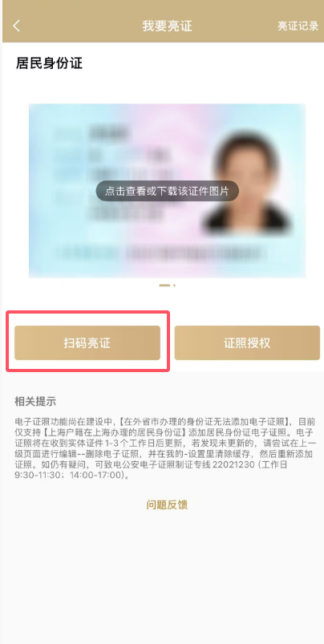Tap the 【上海户籍在上海办理的居民身份证】 hint text
324x644 pixels.
101,433
